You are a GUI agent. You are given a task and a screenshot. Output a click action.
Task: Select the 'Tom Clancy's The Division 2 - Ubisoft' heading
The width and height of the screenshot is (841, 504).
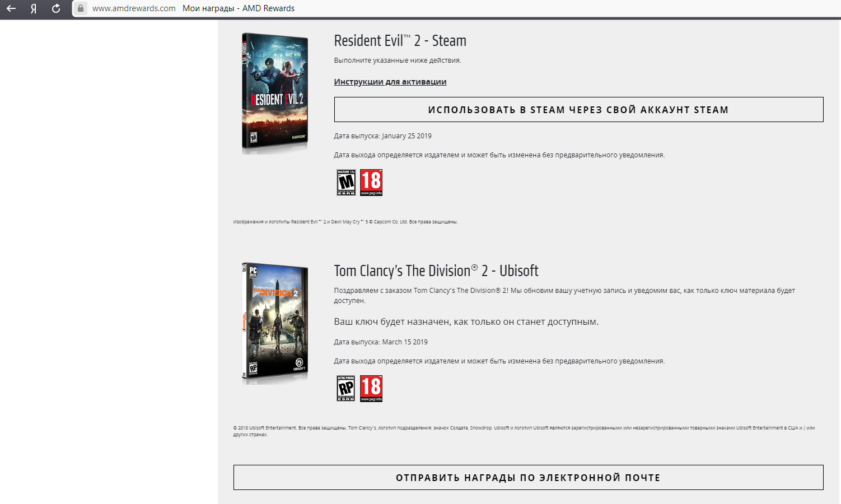(x=436, y=271)
